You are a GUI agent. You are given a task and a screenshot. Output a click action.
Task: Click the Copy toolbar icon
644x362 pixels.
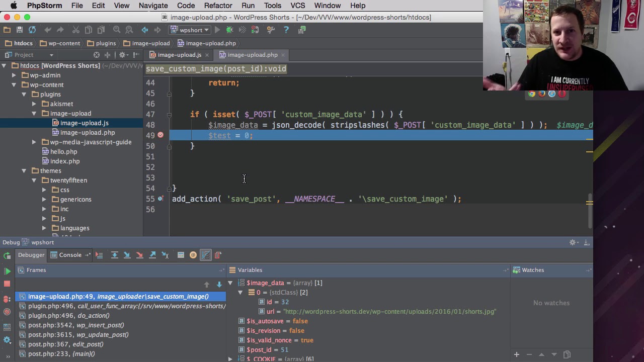coord(89,30)
